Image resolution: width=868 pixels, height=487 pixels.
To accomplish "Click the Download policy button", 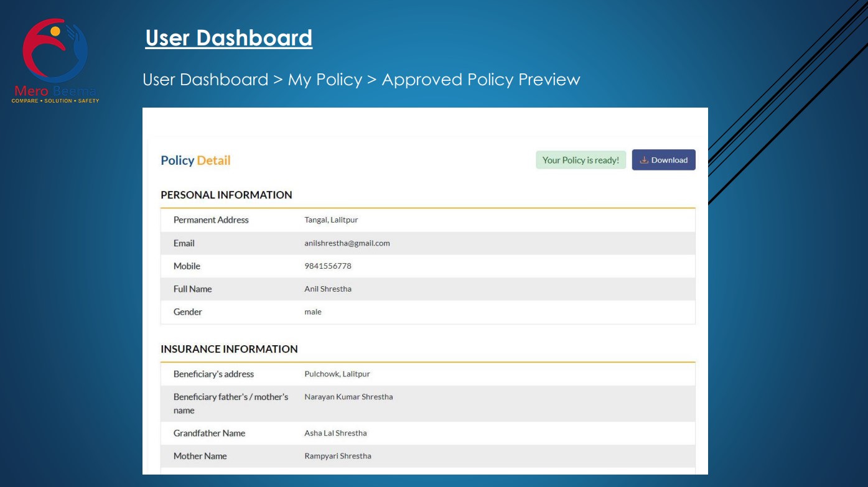I will (x=663, y=160).
